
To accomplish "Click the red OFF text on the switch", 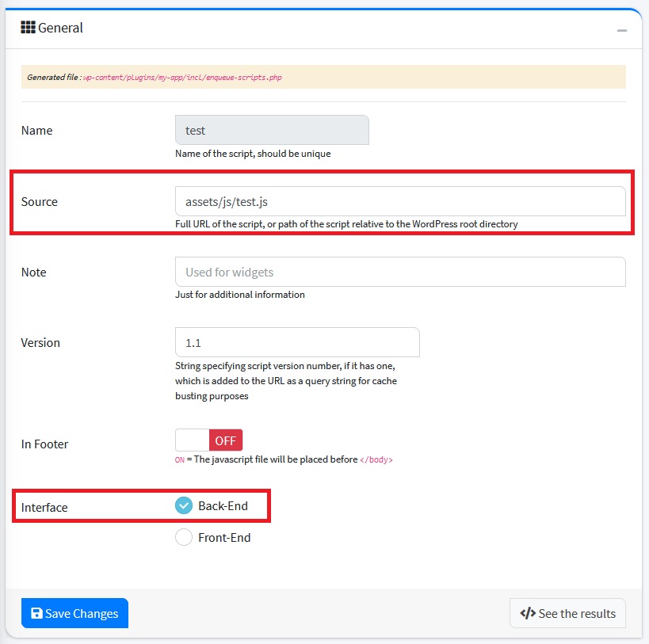I will point(226,440).
